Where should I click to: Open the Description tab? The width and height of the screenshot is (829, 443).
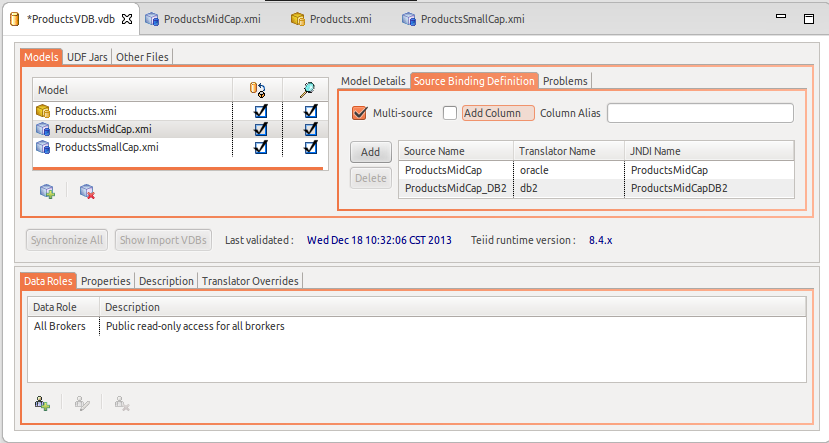[x=166, y=281]
